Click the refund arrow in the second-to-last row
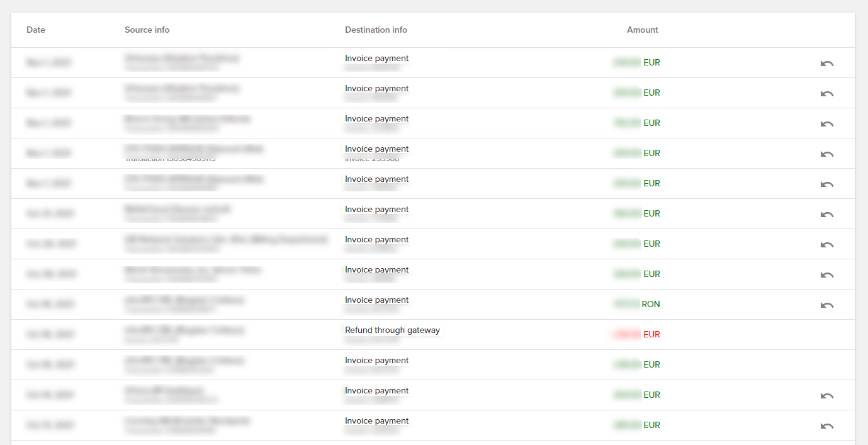Screen dimensions: 868x445 click(826, 395)
